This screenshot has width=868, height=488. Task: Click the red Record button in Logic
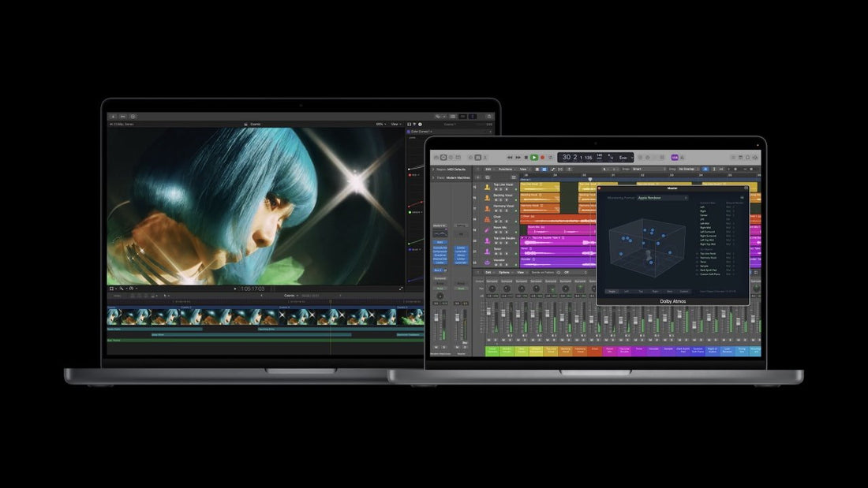[543, 157]
